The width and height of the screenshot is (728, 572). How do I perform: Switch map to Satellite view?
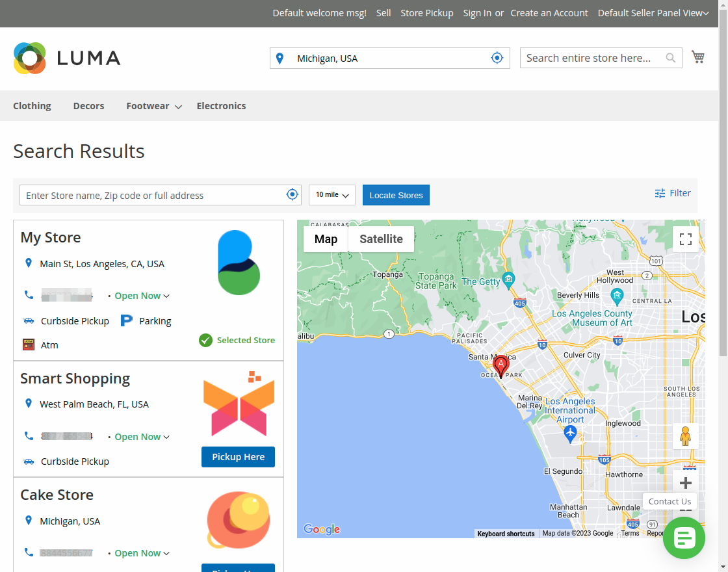[x=381, y=239]
